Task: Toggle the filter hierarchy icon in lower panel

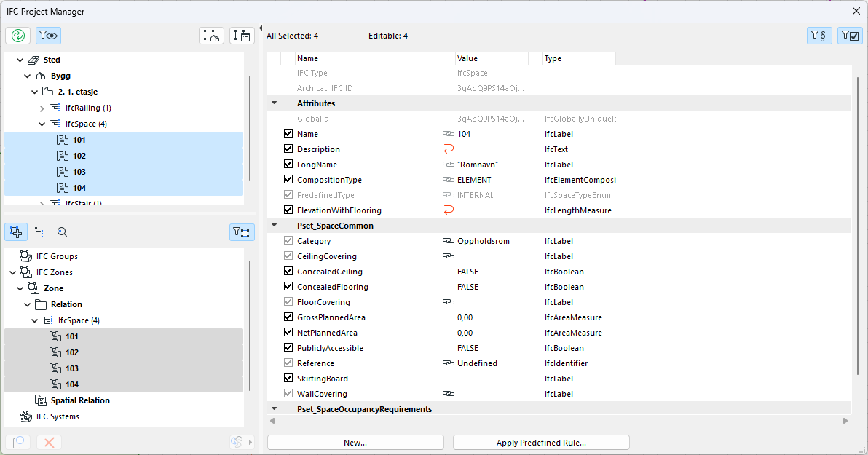Action: coord(242,232)
